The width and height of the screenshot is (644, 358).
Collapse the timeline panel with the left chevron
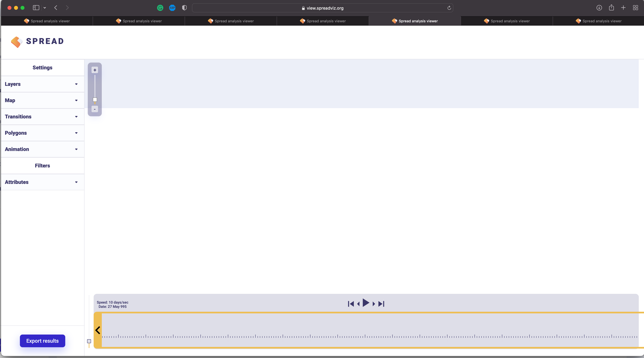click(x=98, y=330)
